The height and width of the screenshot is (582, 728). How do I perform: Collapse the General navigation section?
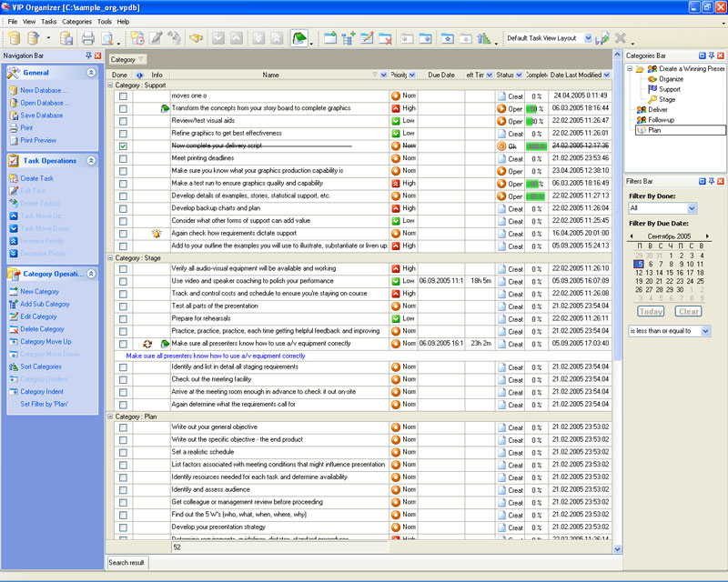click(x=91, y=73)
